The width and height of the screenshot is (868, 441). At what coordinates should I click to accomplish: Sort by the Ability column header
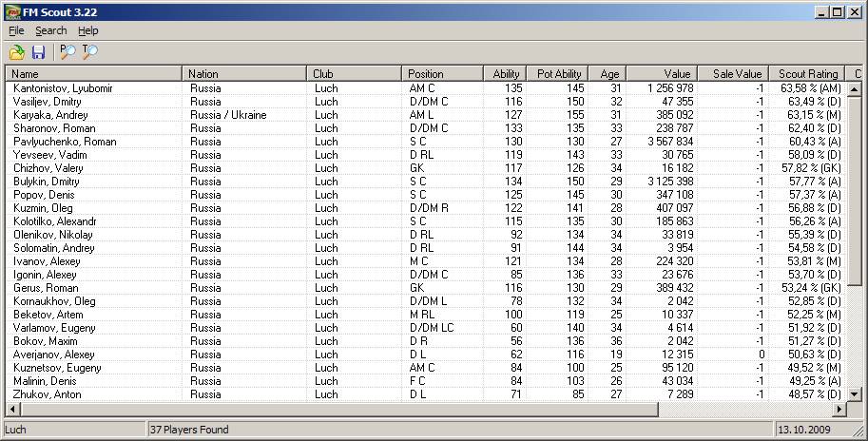pyautogui.click(x=504, y=73)
